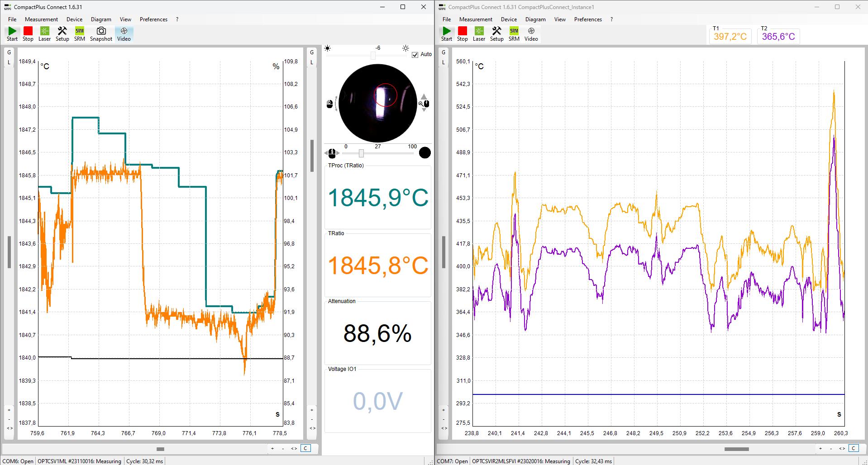Screen dimensions: 868x465
Task: Click the black circle button below the video image
Action: point(424,153)
